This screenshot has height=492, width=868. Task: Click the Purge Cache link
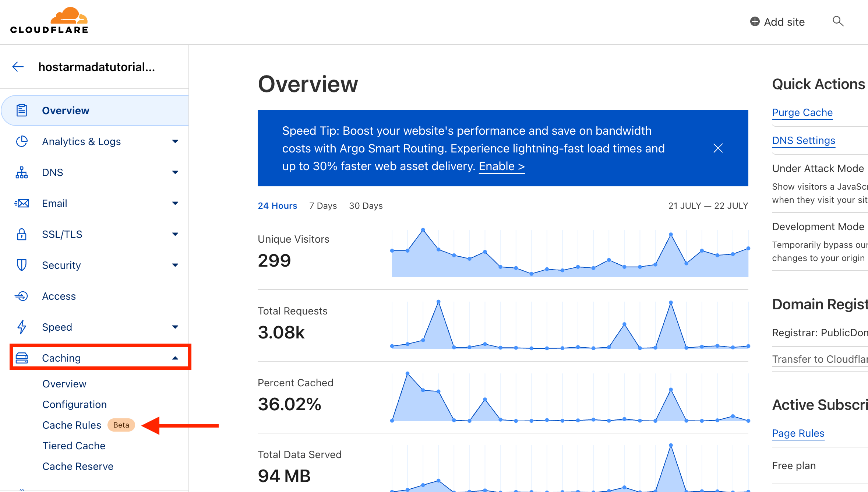tap(802, 112)
